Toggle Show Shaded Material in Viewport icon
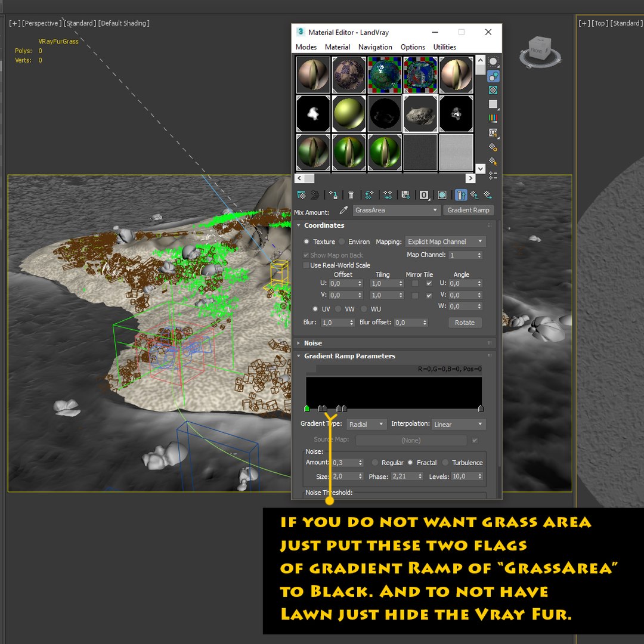The image size is (644, 644). coord(442,194)
